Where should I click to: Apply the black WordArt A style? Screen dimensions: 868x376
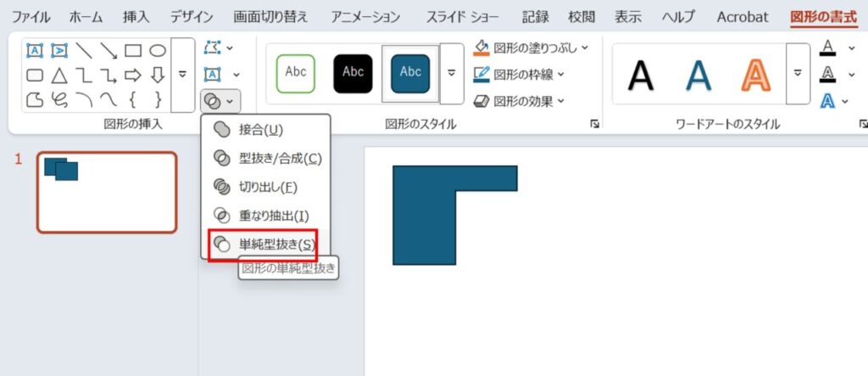[641, 75]
